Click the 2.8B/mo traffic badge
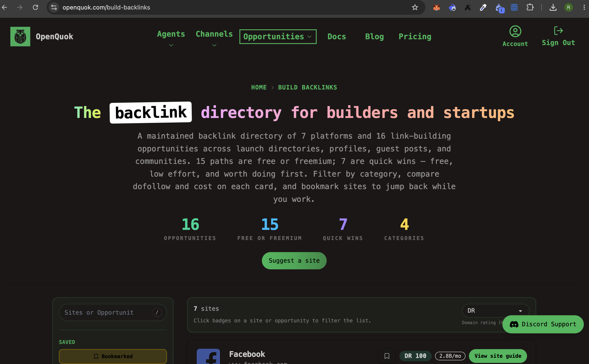The image size is (589, 364). 450,356
